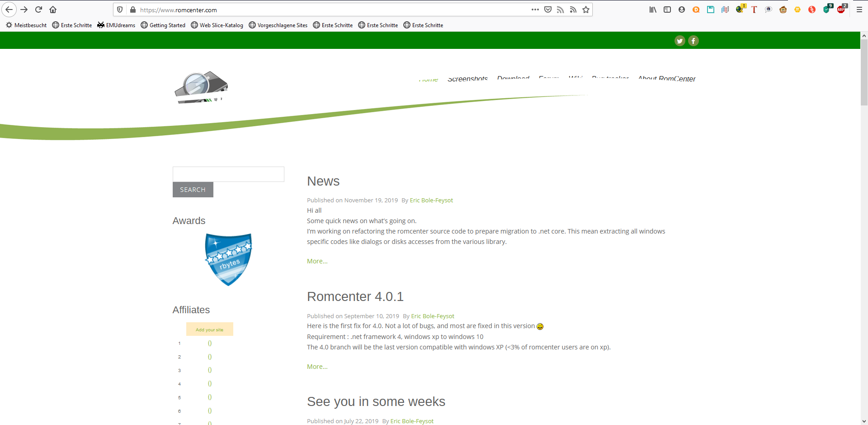Click Eric Bole-Feysot author link under Romcenter 4.0.1
The width and height of the screenshot is (868, 425).
click(433, 316)
